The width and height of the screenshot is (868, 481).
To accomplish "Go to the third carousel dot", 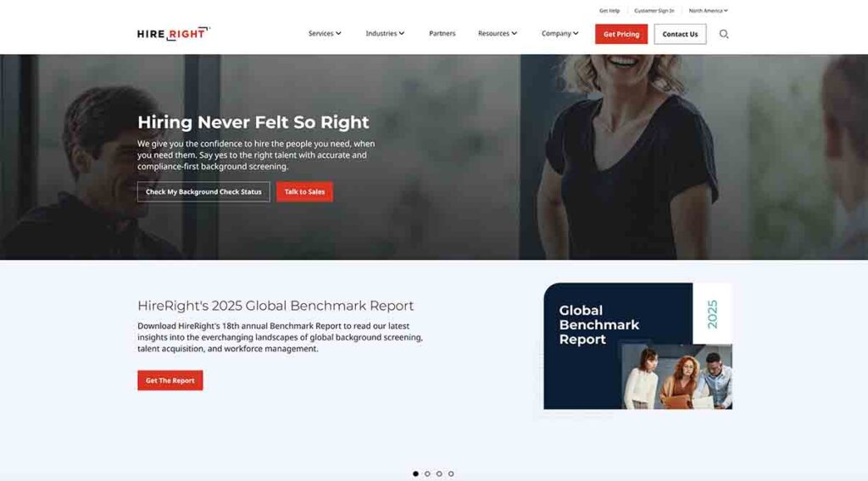I will (x=439, y=474).
